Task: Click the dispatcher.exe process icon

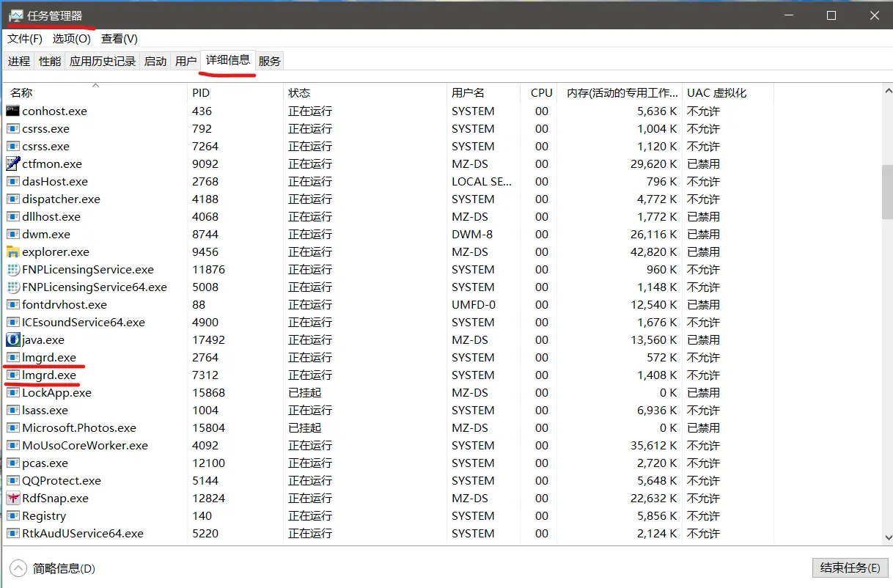Action: [12, 199]
